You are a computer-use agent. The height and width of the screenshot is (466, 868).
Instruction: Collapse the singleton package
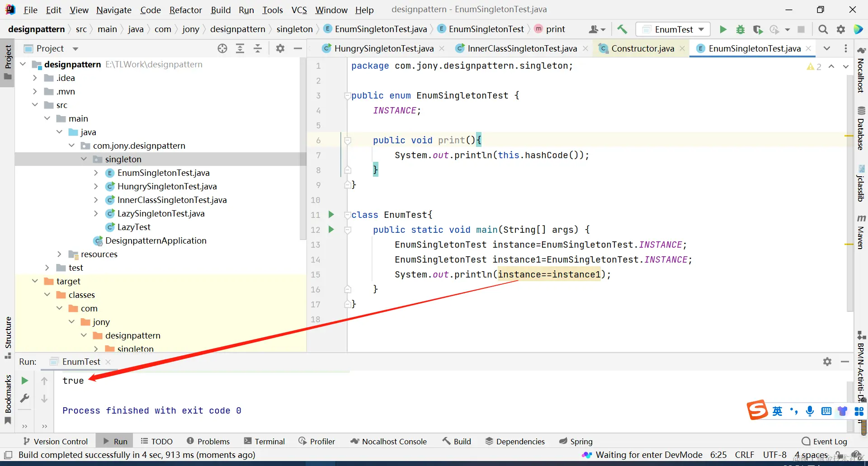pos(84,159)
